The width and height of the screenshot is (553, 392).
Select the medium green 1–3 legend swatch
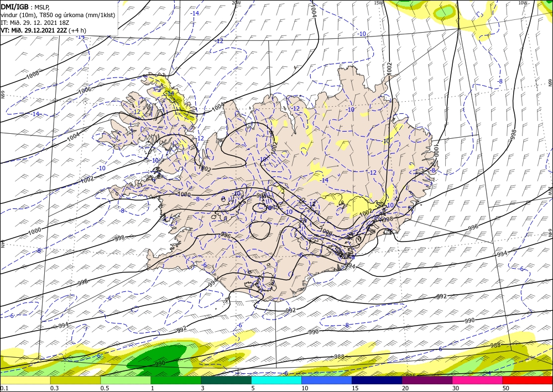(x=176, y=380)
